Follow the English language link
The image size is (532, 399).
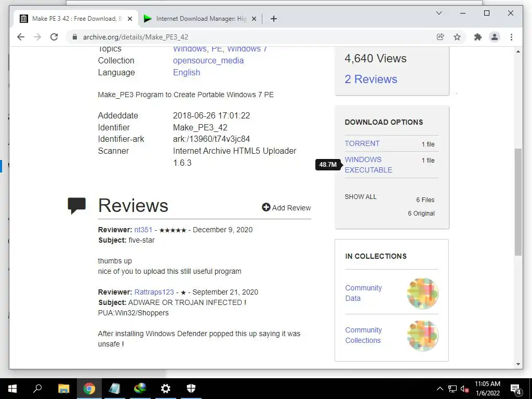(187, 72)
